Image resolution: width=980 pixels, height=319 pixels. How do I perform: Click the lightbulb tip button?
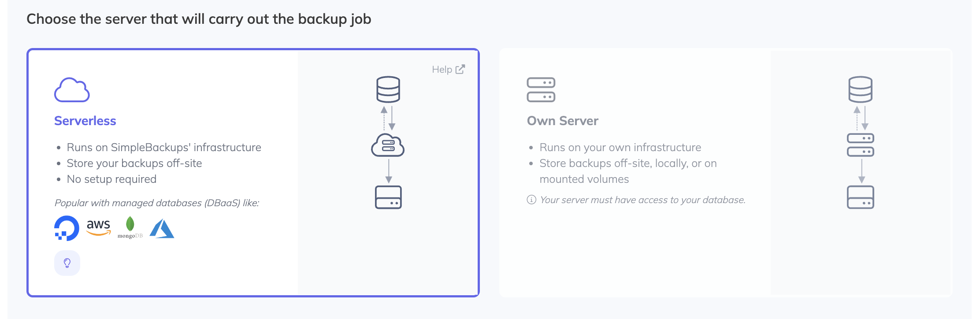tap(67, 263)
